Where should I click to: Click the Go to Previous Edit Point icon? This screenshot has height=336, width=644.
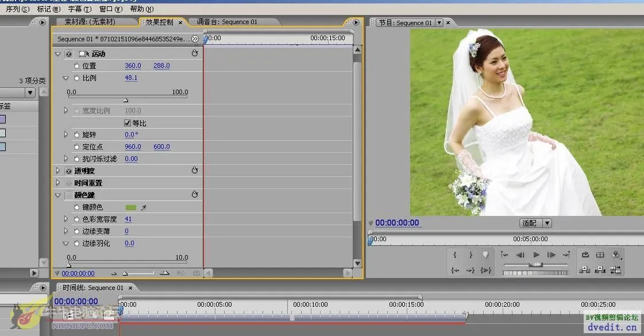(506, 254)
